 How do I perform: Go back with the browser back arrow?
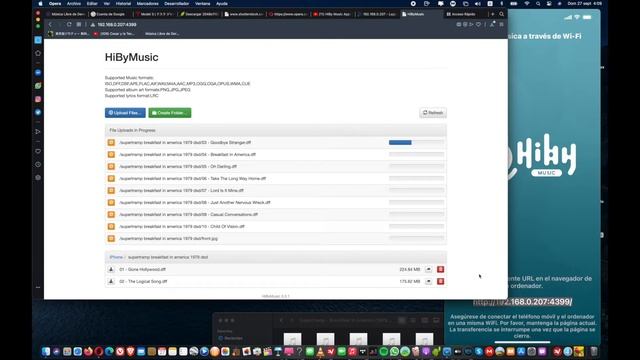tap(50, 24)
